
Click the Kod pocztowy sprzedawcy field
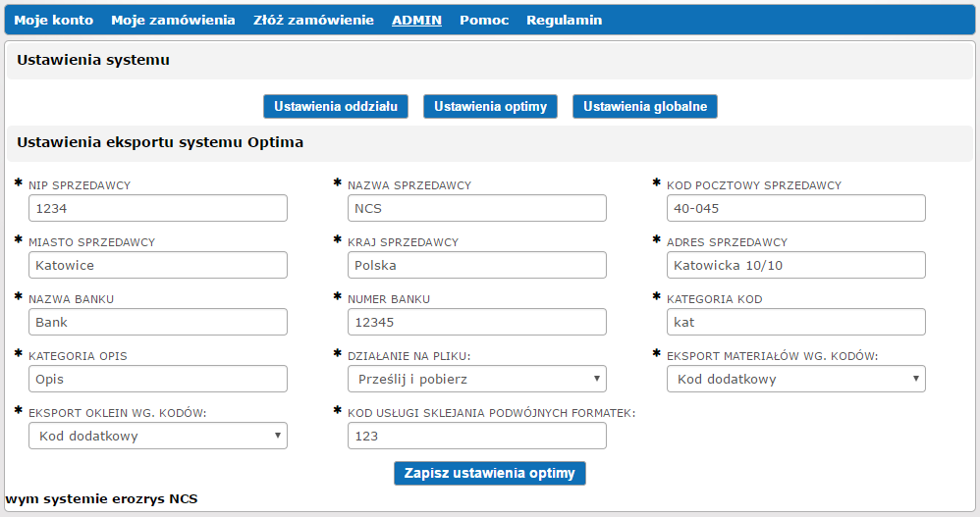tap(795, 208)
